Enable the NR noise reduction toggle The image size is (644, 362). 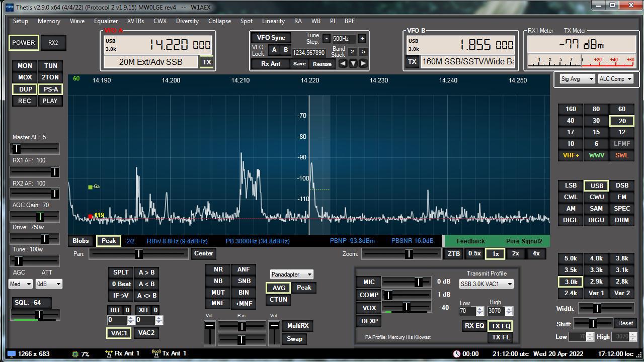click(218, 269)
